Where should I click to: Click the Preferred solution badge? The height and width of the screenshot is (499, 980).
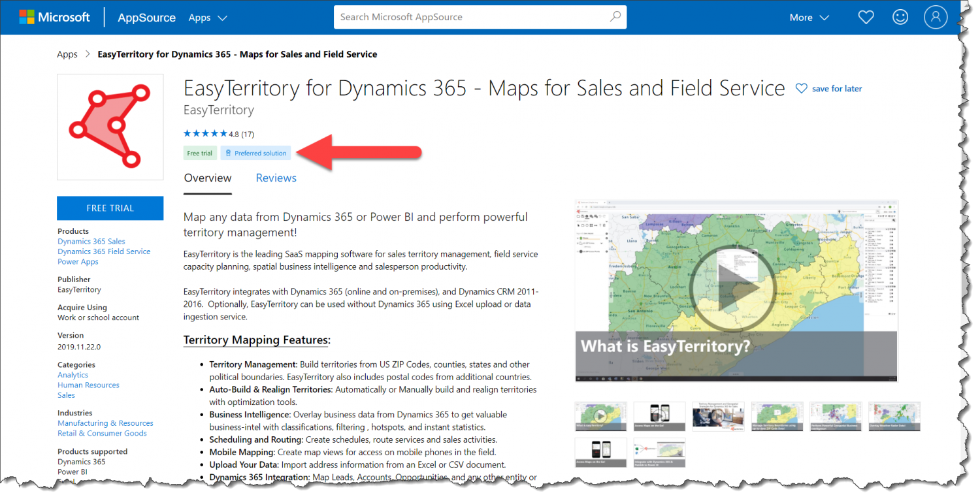(x=255, y=153)
